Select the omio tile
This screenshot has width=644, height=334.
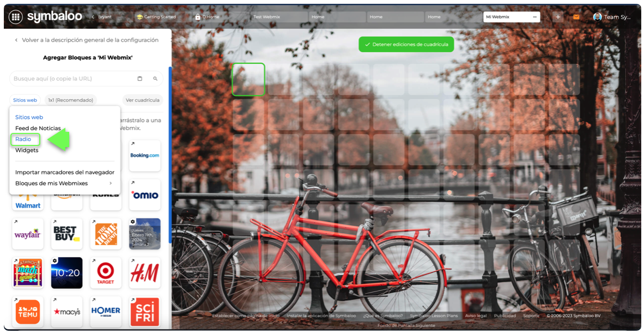pyautogui.click(x=144, y=195)
